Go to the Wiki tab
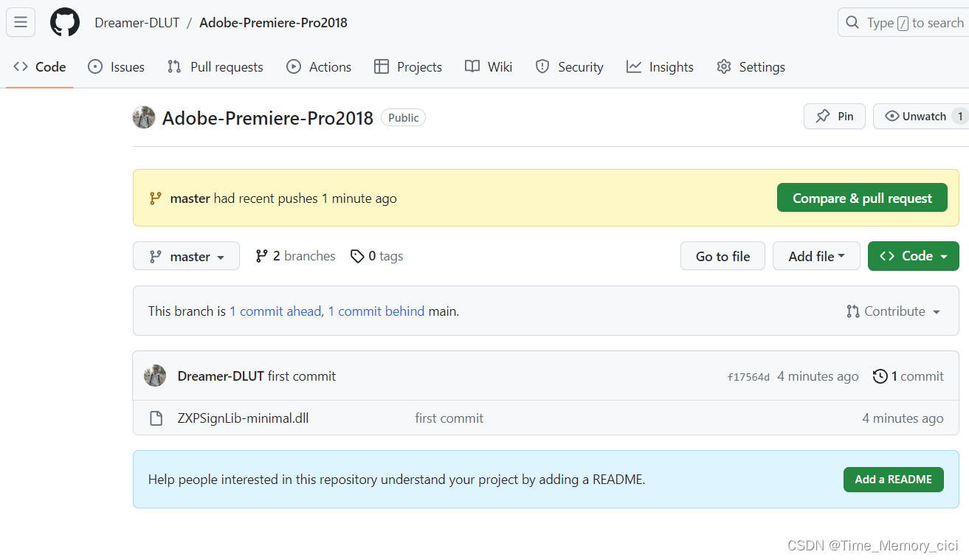Screen dimensions: 969x560 [x=489, y=67]
